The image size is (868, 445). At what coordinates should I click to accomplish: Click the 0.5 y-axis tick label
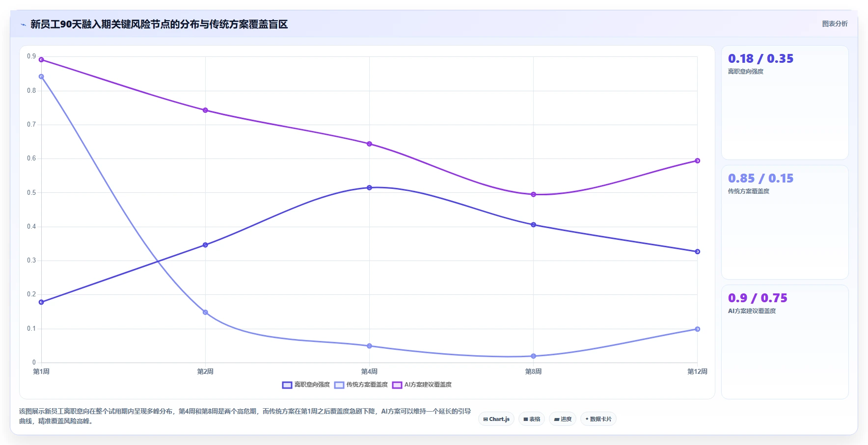coord(31,193)
